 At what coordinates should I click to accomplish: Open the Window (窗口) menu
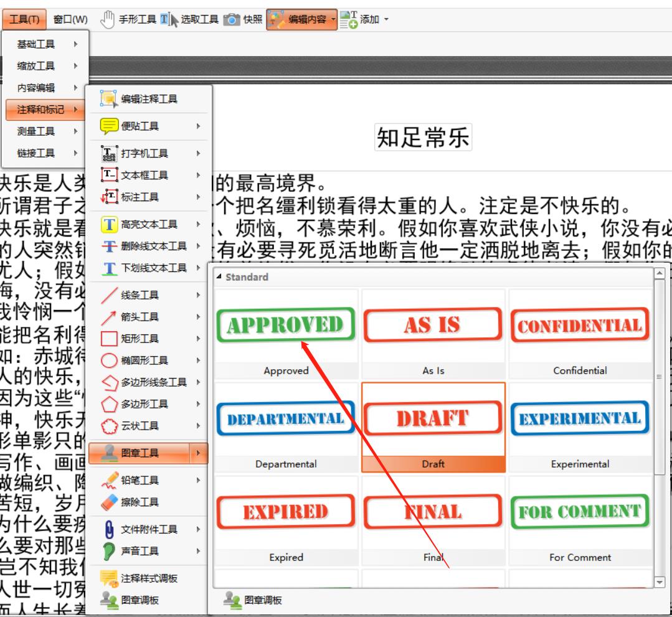point(70,19)
